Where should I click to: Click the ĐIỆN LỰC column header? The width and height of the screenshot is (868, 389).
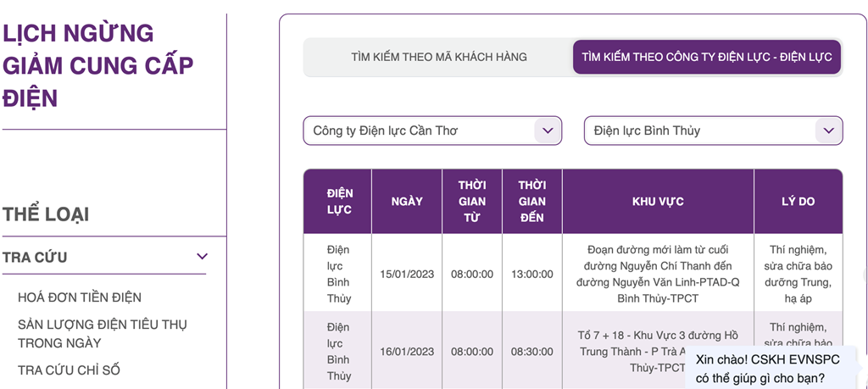click(x=339, y=202)
